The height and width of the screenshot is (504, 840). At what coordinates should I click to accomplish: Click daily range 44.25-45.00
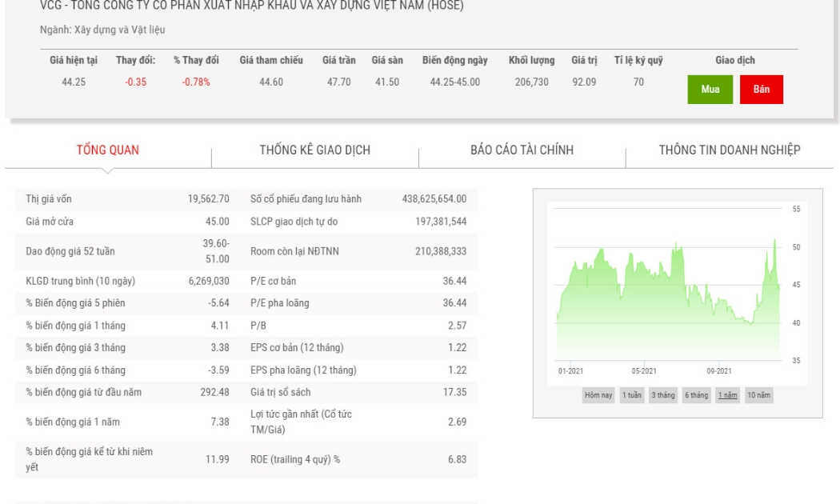455,82
